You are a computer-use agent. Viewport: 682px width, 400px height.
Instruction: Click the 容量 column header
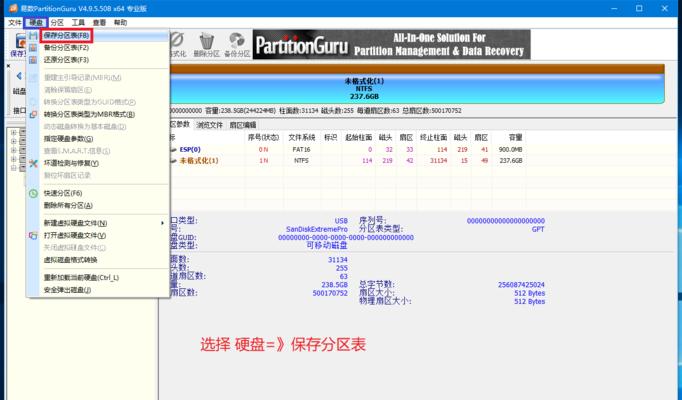pos(515,138)
